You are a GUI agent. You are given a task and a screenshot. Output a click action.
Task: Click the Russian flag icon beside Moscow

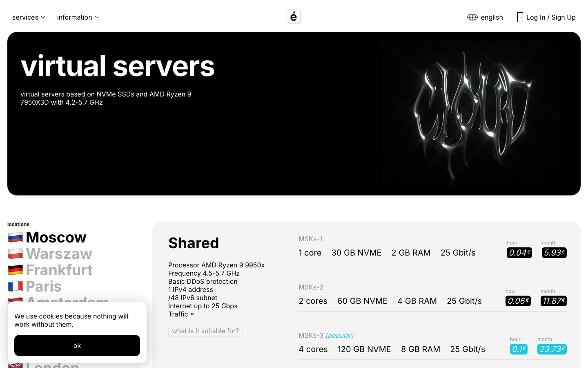click(x=16, y=237)
